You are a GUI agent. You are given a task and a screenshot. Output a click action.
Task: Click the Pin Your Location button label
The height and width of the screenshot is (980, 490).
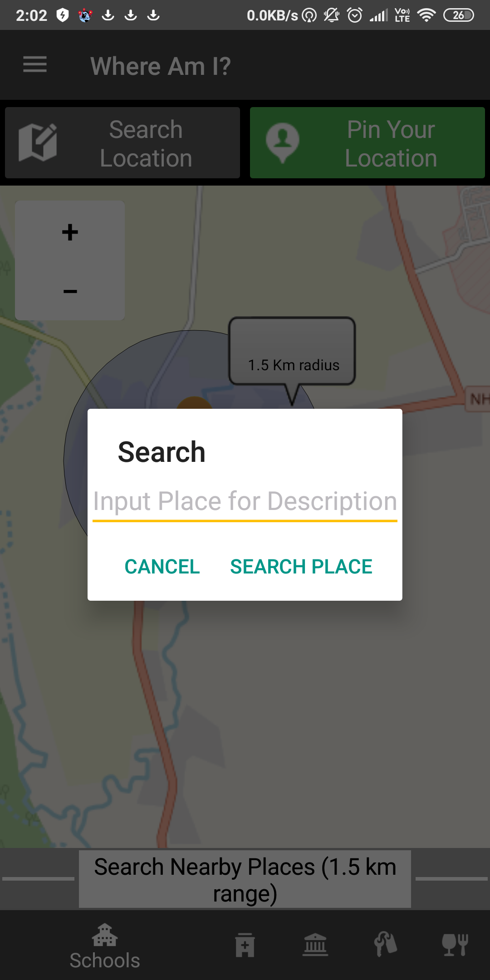pos(391,143)
